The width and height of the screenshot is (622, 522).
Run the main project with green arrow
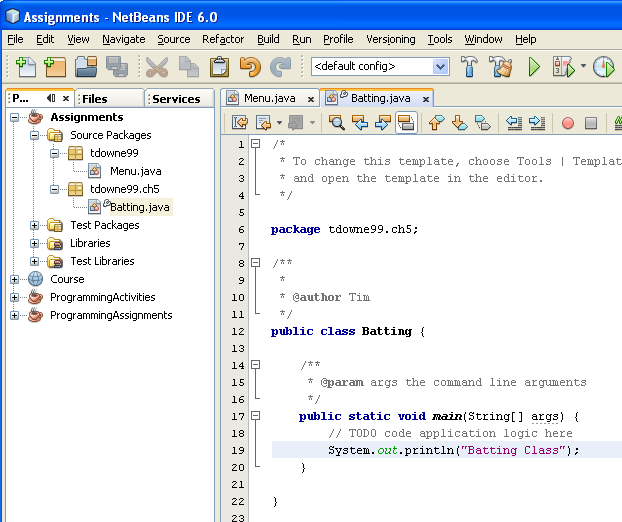[x=534, y=67]
